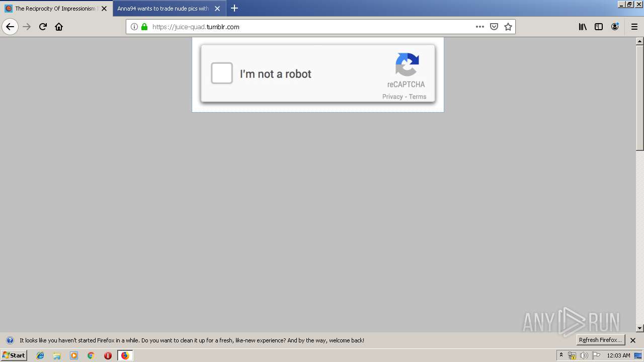The width and height of the screenshot is (644, 362).
Task: Open the Firefox hamburger menu
Action: pos(634,27)
